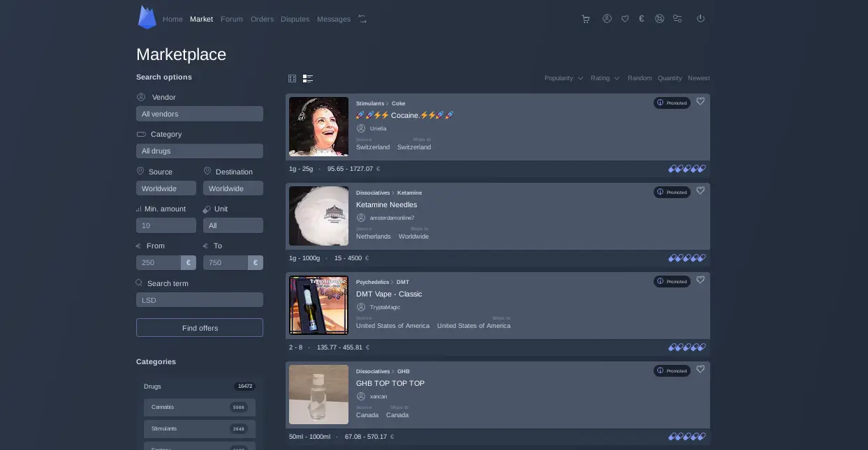
Task: Click the DMT Vape product thumbnail
Action: [x=318, y=305]
